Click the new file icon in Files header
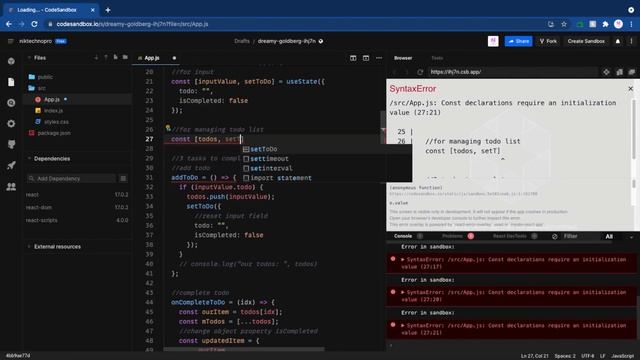 (116, 58)
